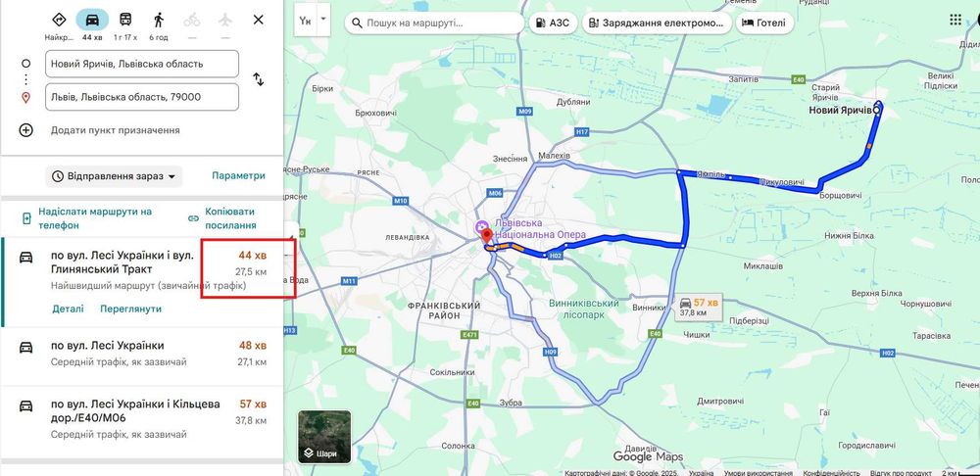Image resolution: width=980 pixels, height=476 pixels.
Task: Click the Готелі hotels chip
Action: pos(765,24)
